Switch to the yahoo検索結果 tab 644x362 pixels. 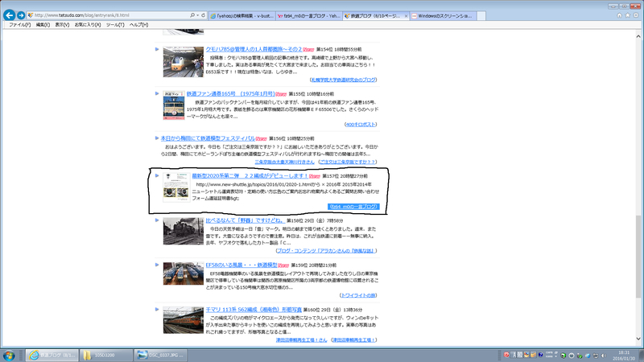click(242, 16)
